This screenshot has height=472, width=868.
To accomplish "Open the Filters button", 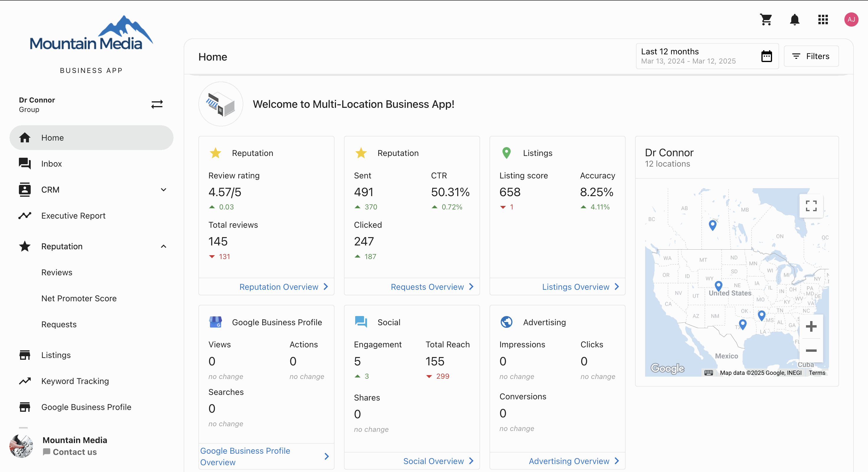I will [x=811, y=56].
